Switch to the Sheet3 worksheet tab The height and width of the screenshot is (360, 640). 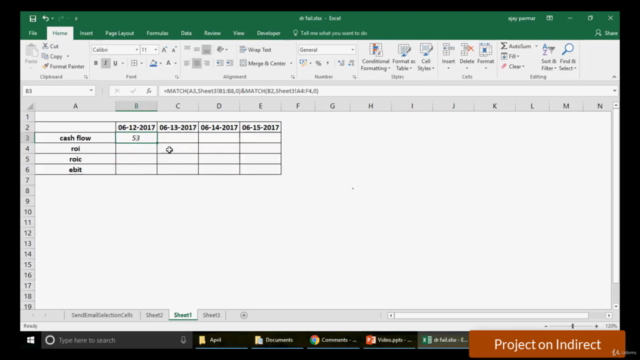click(211, 315)
